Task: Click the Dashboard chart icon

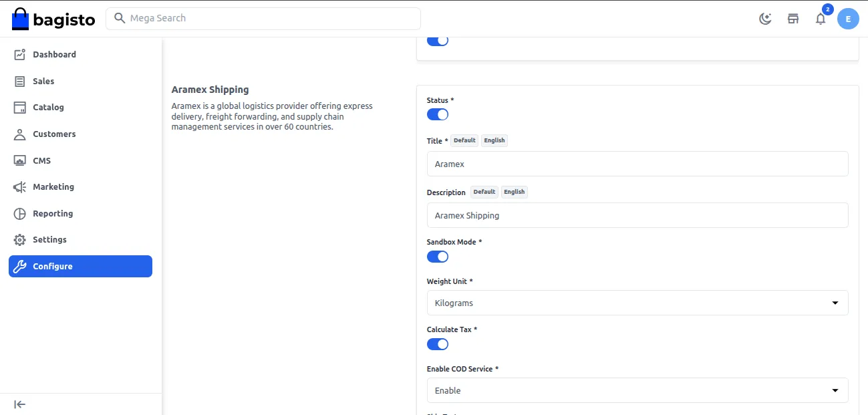Action: 20,54
